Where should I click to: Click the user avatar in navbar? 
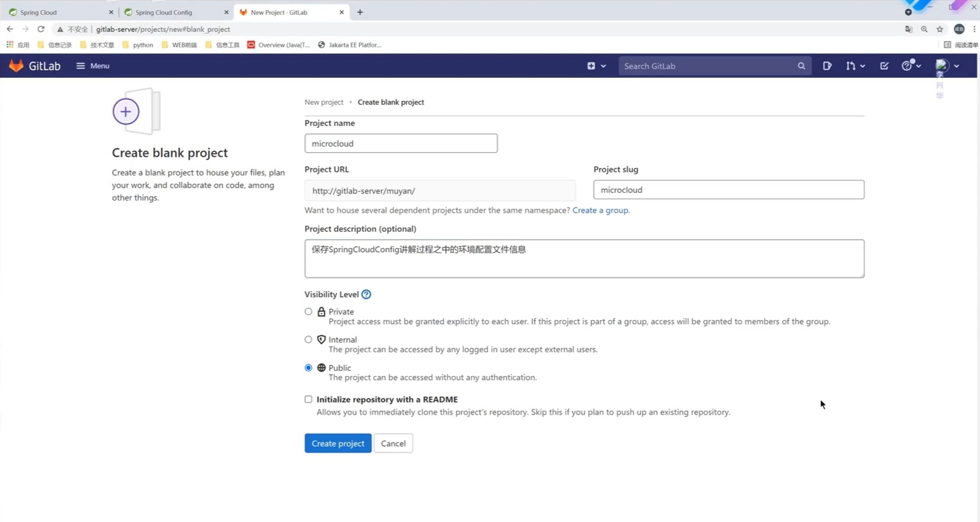pos(942,66)
